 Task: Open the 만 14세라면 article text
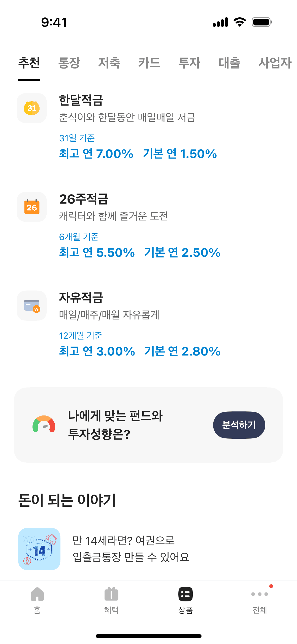pos(131,549)
